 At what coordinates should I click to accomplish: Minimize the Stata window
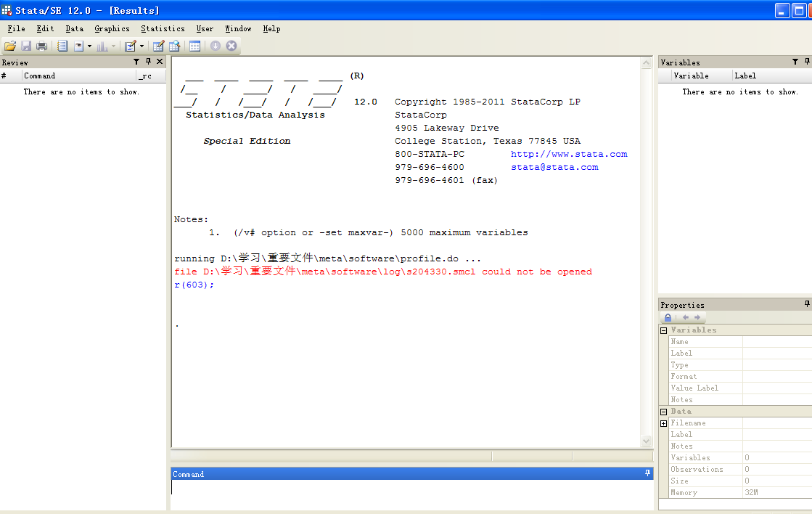tap(782, 10)
